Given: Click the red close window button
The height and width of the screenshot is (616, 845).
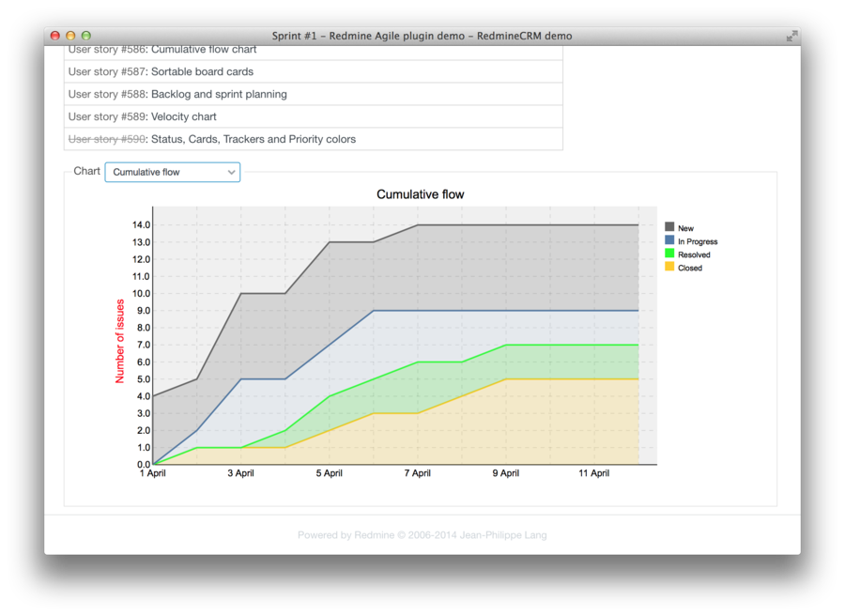Looking at the screenshot, I should point(54,36).
